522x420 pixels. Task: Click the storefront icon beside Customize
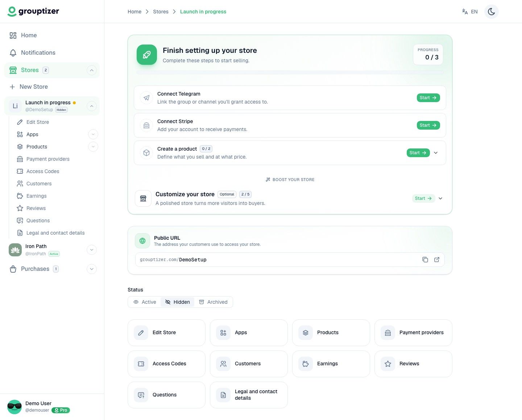(x=143, y=198)
